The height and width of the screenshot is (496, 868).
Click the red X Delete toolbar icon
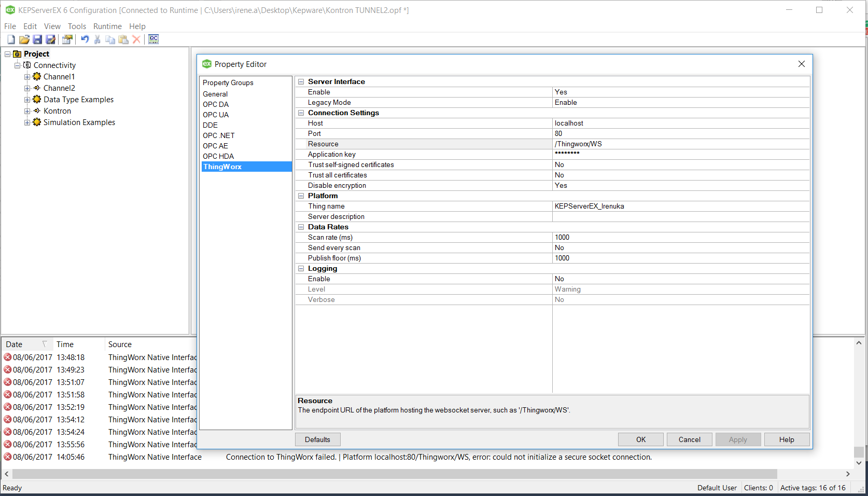(136, 39)
